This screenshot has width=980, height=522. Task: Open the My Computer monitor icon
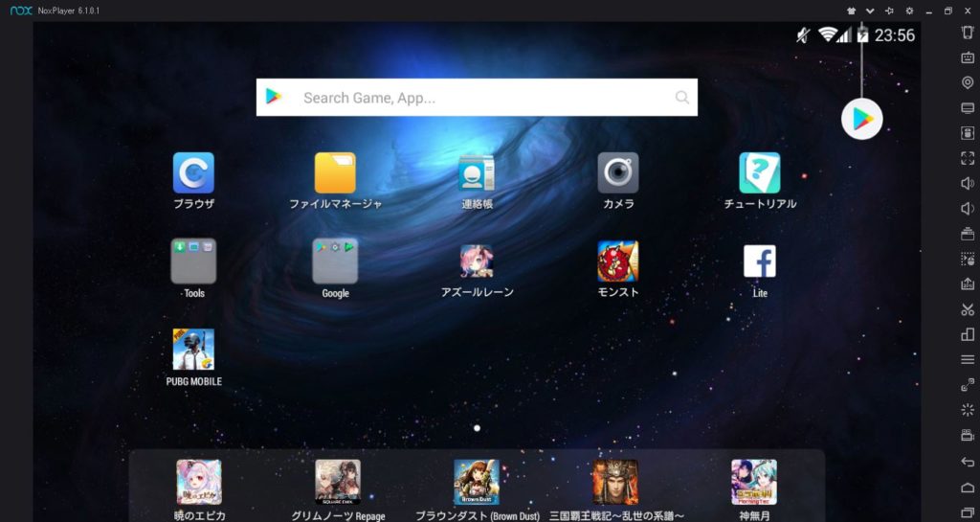point(968,108)
